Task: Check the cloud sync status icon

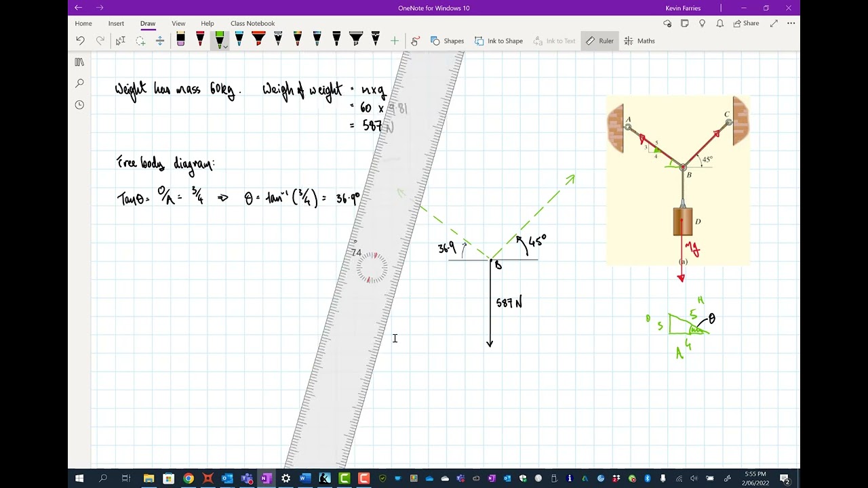Action: (x=667, y=23)
